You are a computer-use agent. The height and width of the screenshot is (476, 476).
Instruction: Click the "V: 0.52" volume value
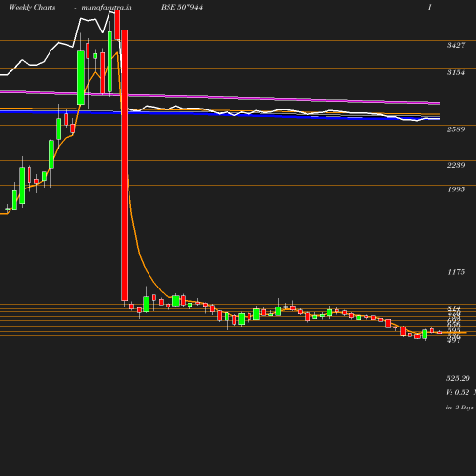458,392
